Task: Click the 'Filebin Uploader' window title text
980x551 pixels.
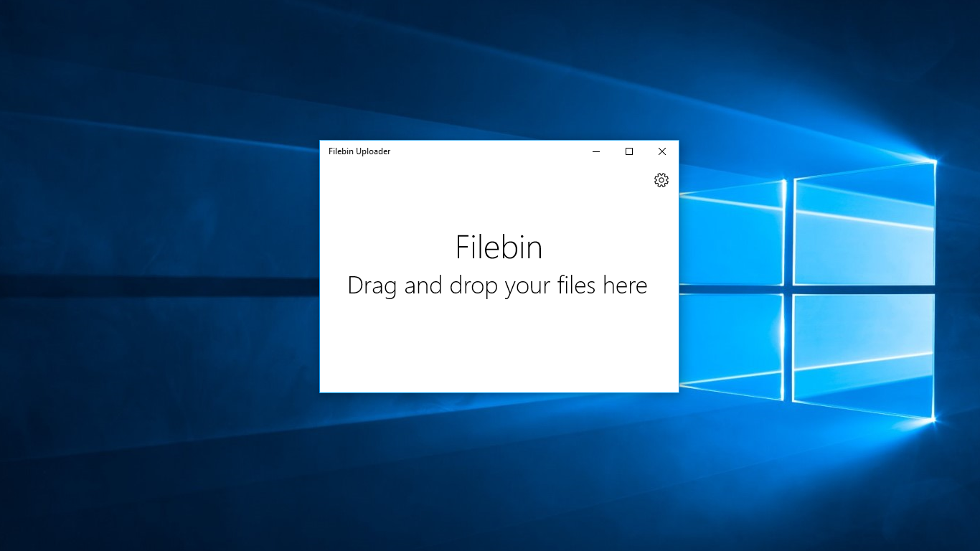Action: tap(359, 151)
